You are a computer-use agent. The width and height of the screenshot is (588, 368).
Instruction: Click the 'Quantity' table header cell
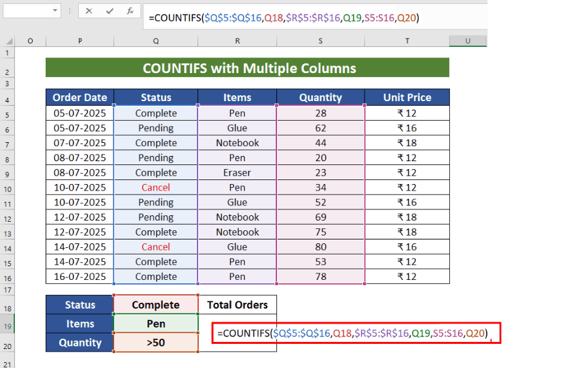click(x=320, y=97)
